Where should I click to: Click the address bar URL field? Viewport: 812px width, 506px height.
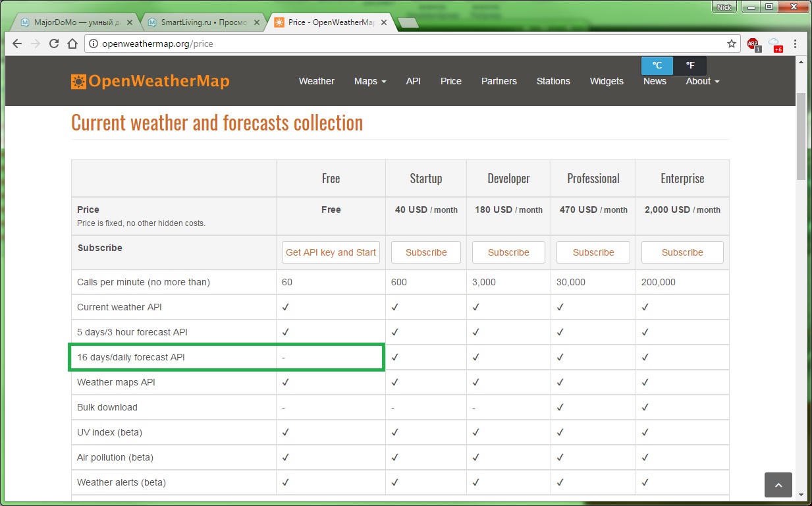(395, 43)
